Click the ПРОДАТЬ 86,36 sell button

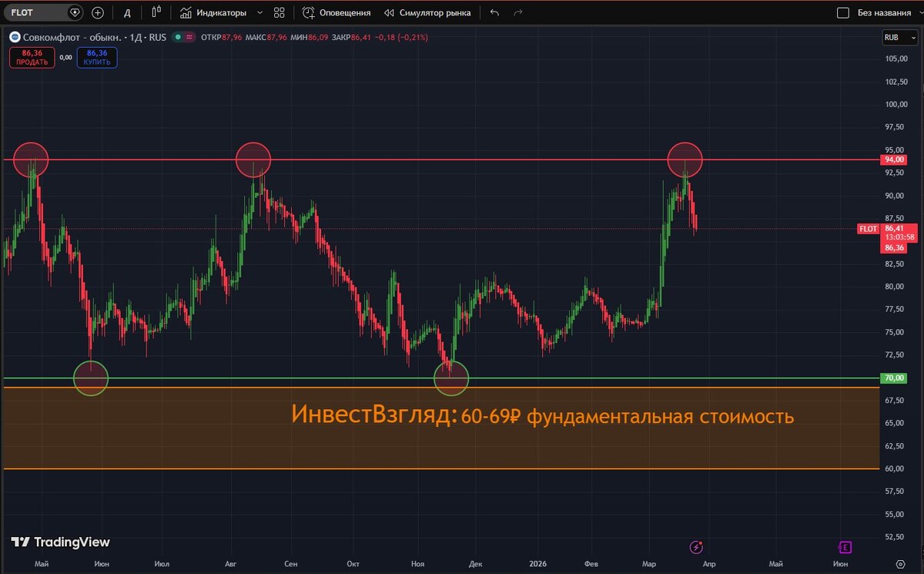coord(32,58)
